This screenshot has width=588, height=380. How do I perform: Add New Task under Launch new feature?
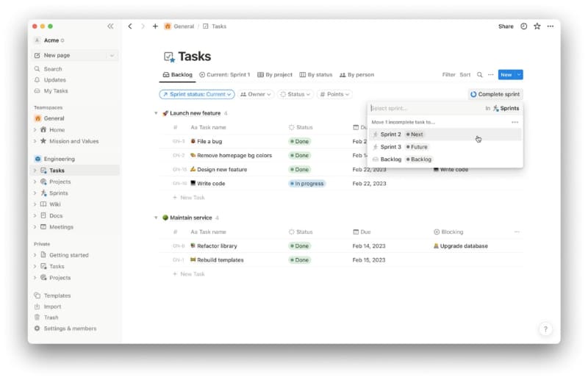[x=189, y=197]
